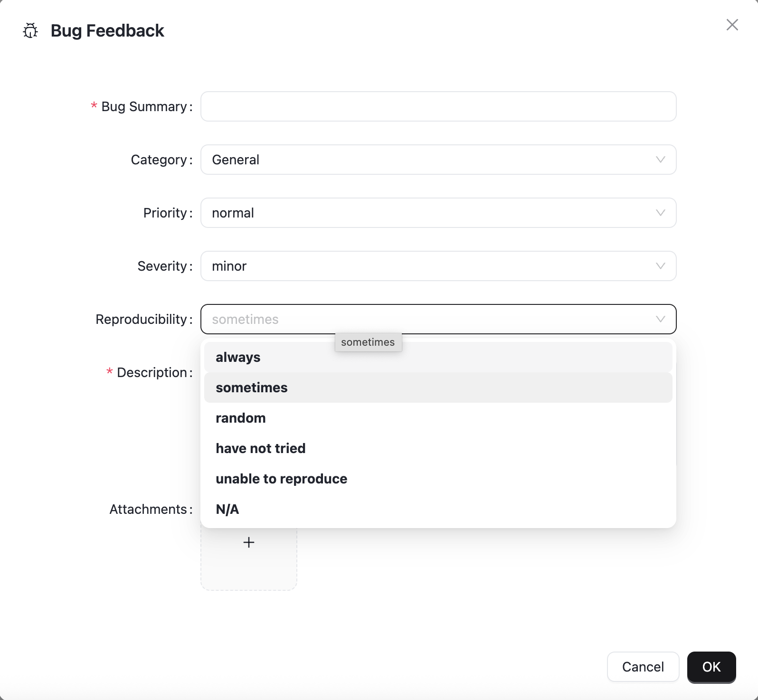758x700 pixels.
Task: Click the bug icon beside Bug Feedback title
Action: (30, 31)
